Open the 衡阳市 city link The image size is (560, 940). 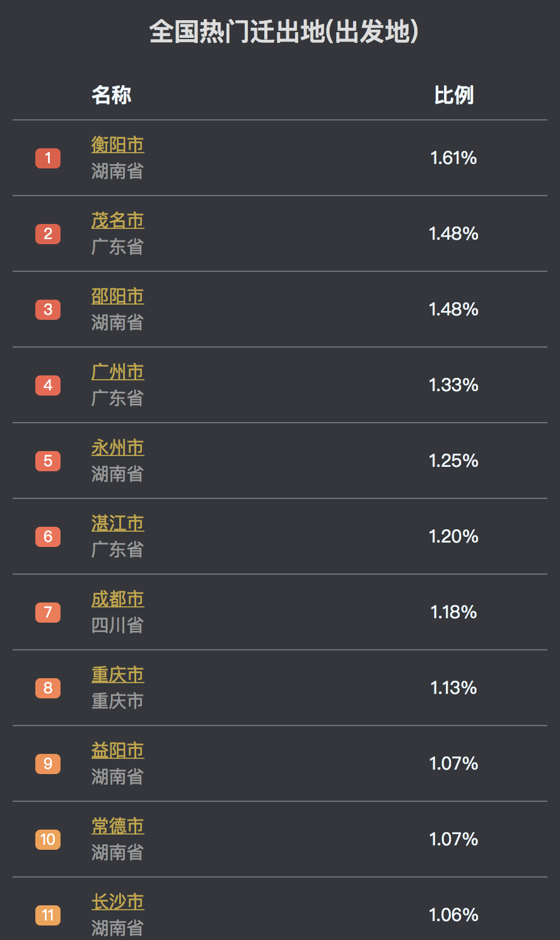pyautogui.click(x=117, y=145)
